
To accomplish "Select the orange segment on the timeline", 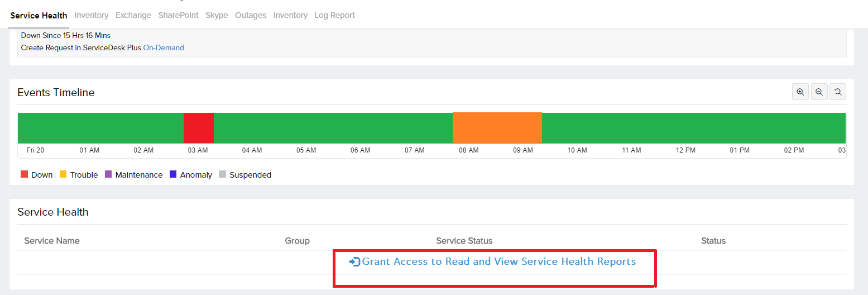I will pyautogui.click(x=497, y=128).
